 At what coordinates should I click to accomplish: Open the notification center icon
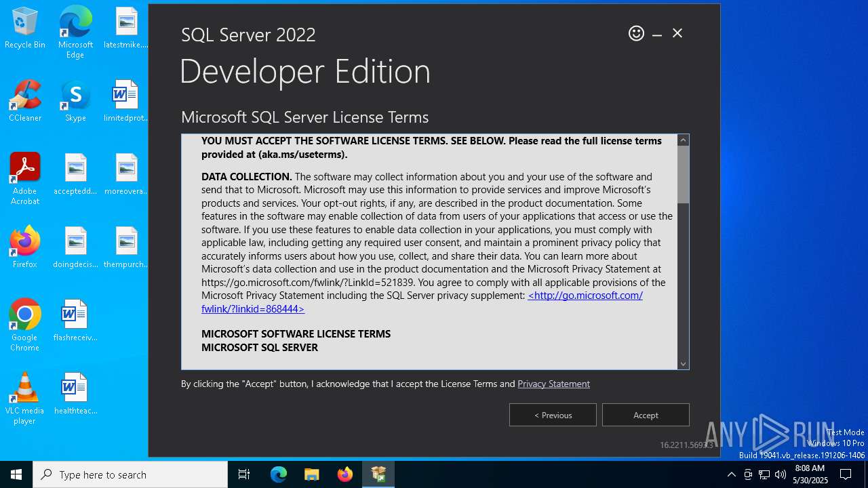(x=846, y=474)
